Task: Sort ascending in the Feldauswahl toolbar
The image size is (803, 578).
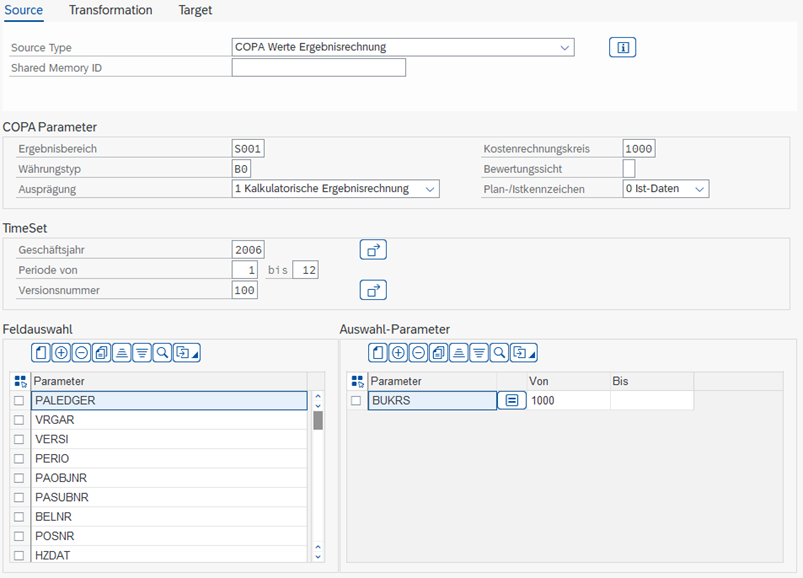Action: 122,353
